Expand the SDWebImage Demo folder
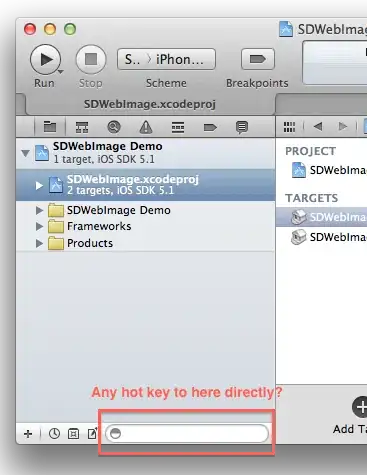The image size is (367, 475). click(39, 210)
